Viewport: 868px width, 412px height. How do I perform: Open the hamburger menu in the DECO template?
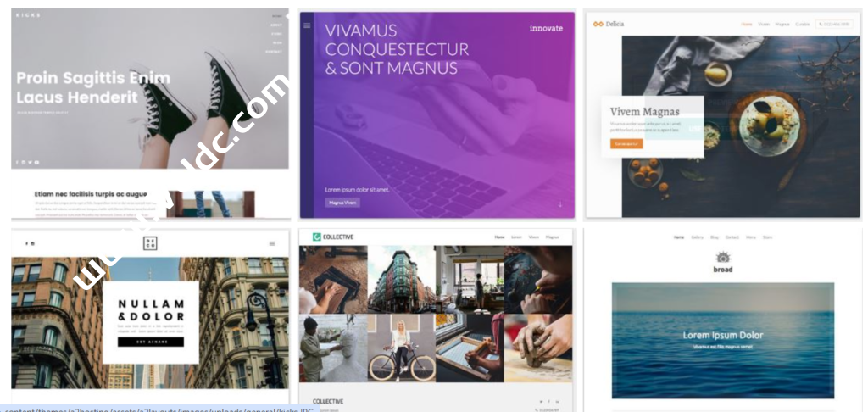(x=272, y=243)
